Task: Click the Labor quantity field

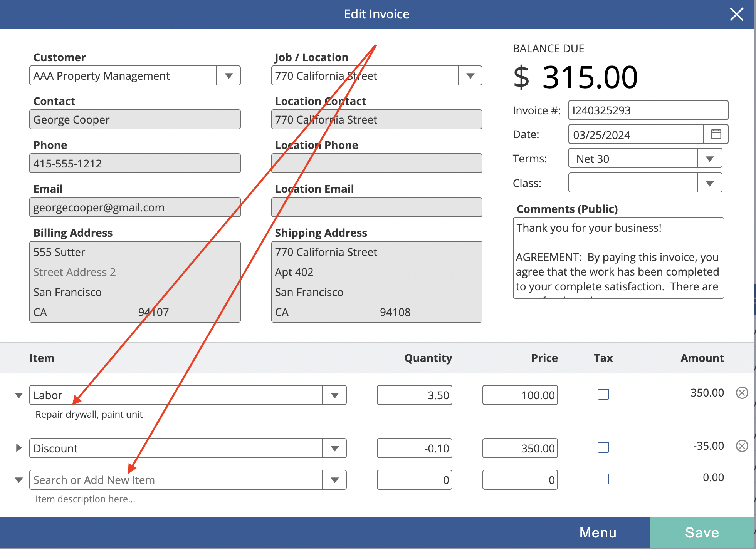Action: (414, 395)
